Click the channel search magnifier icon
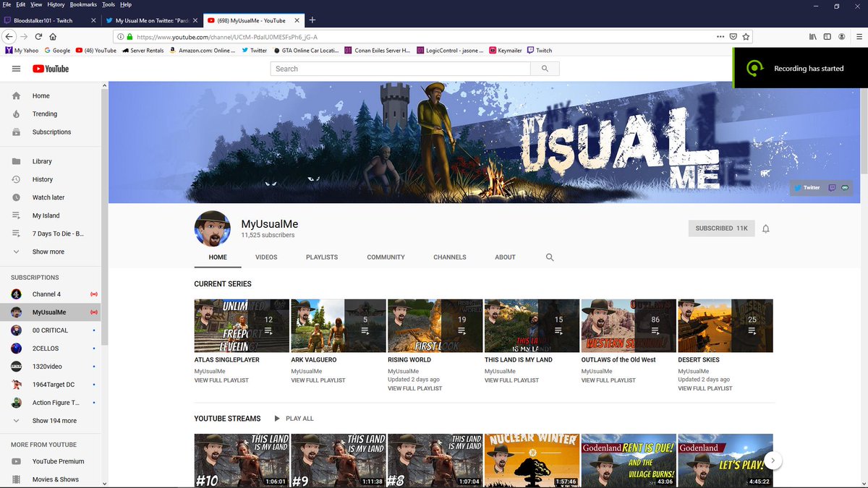The height and width of the screenshot is (488, 868). pyautogui.click(x=550, y=257)
